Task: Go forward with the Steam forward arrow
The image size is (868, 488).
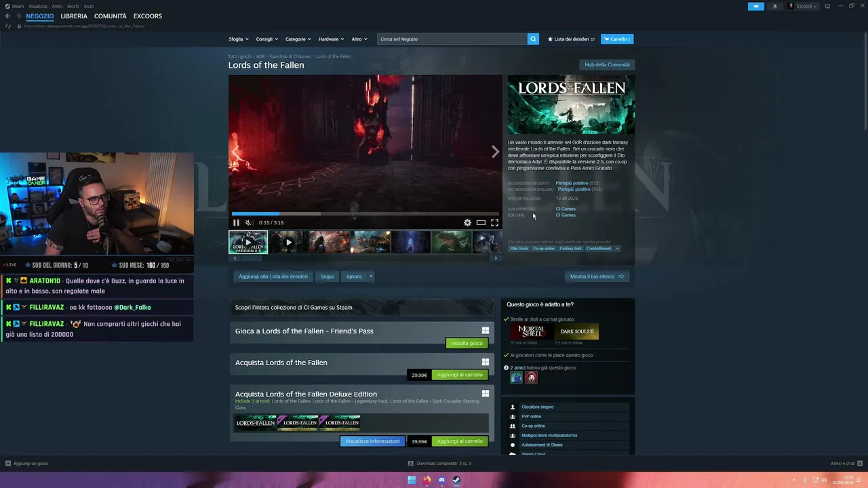Action: tap(18, 16)
